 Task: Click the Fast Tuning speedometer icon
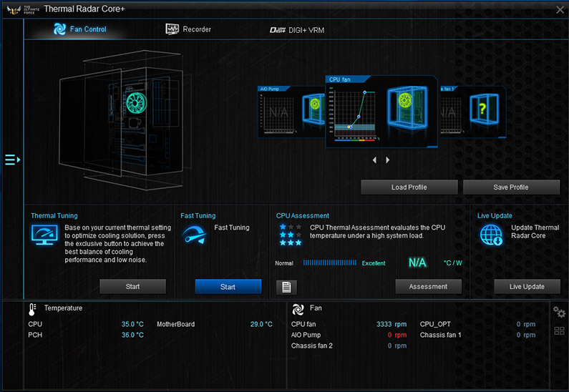(x=195, y=236)
